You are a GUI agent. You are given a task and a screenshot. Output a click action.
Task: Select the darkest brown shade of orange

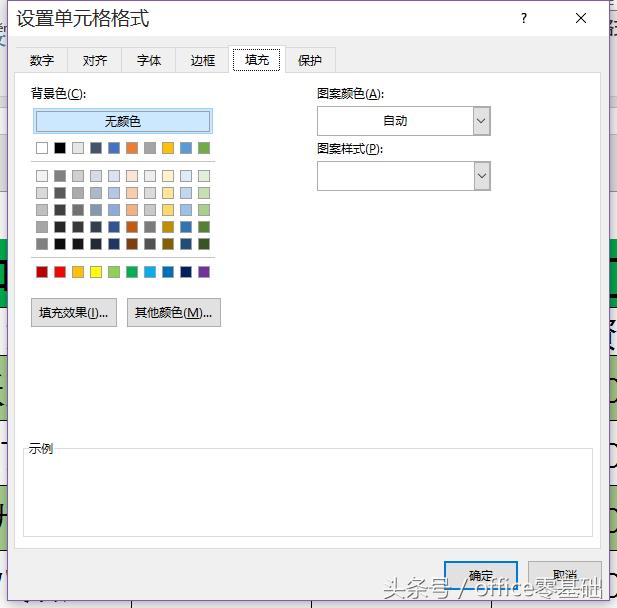(132, 244)
